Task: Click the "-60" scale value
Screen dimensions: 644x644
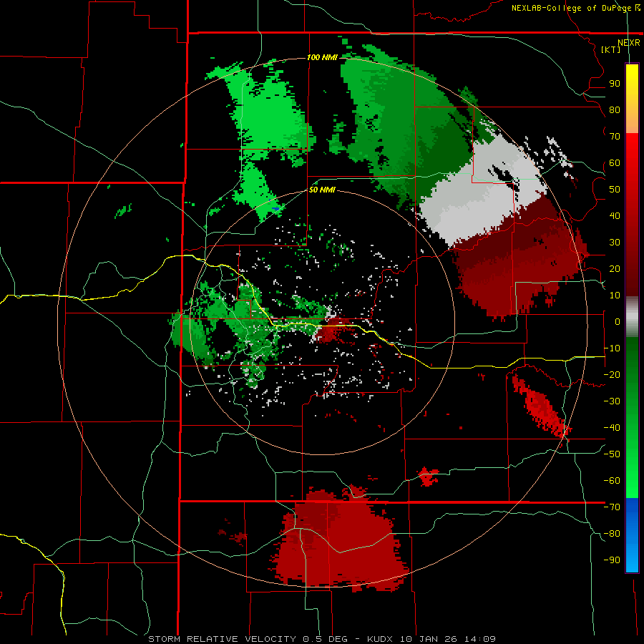Action: click(612, 481)
